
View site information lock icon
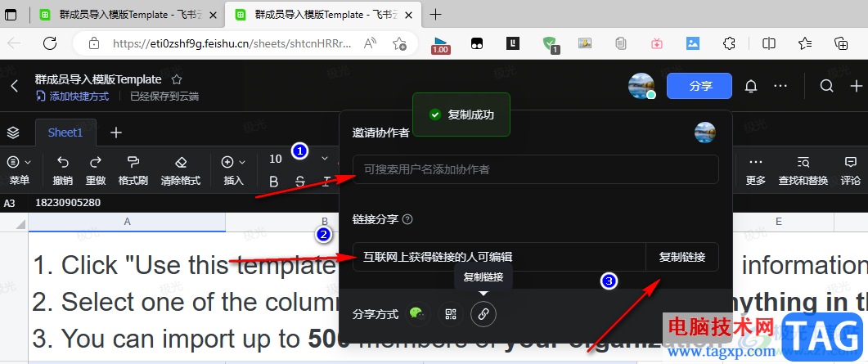(93, 43)
